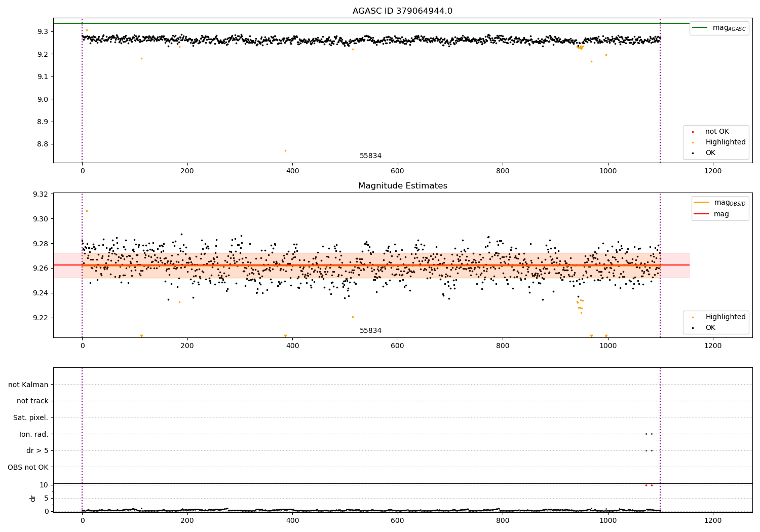Image resolution: width=760 pixels, height=532 pixels.
Task: Click 'Highlighted' legend entry in top plot
Action: [x=719, y=142]
